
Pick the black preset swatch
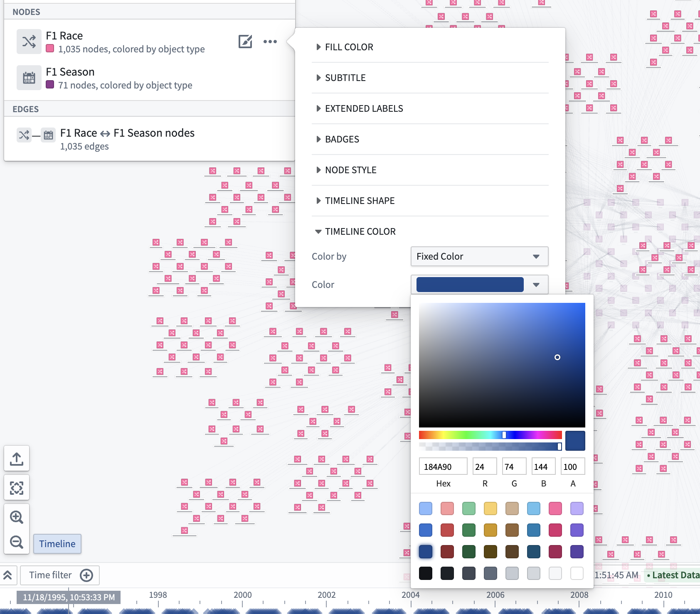(x=426, y=573)
